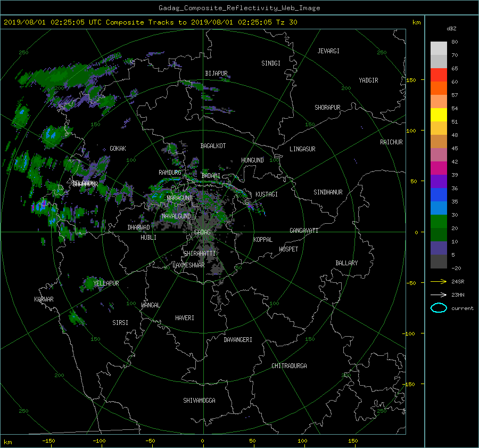Screen dimensions: 479x448
Task: Click the HUNGUND town label
Action: (252, 160)
